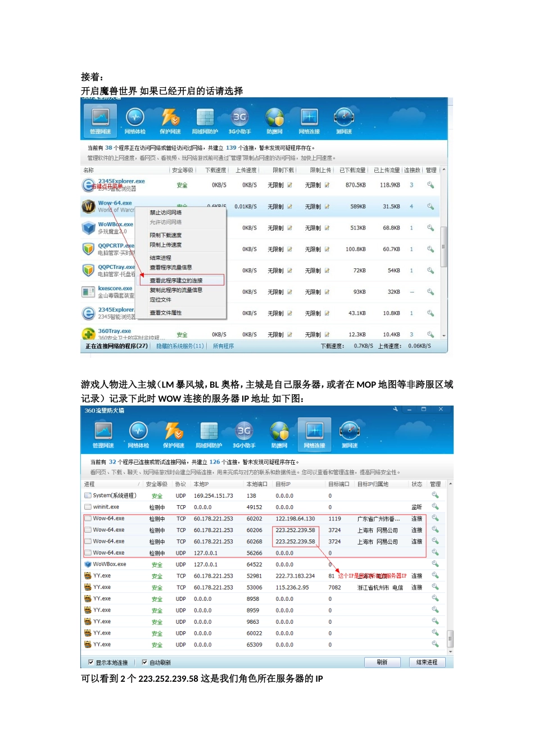
Task: Select 局域网防护 icon in the lower 360流量防火墙 window
Action: coord(209,435)
